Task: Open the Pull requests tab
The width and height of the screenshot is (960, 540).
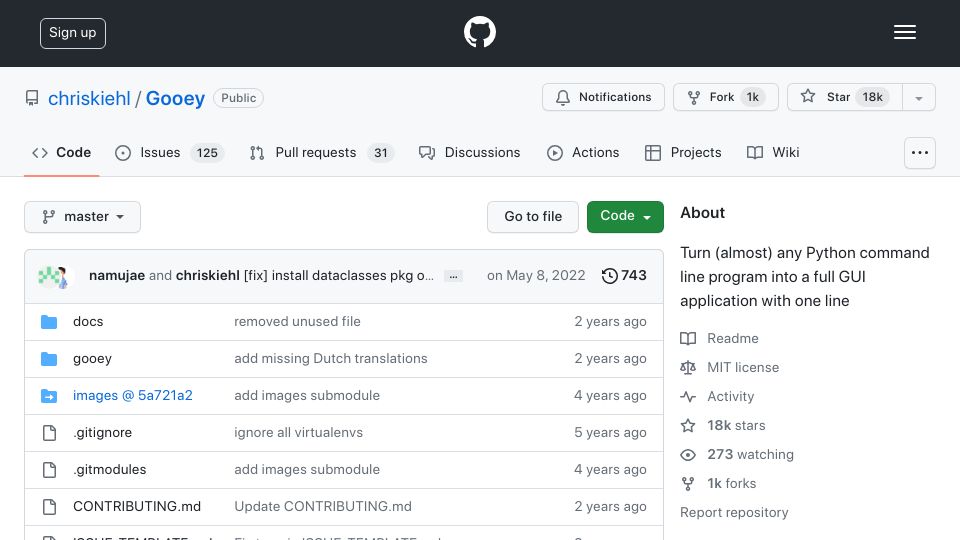Action: pos(321,152)
